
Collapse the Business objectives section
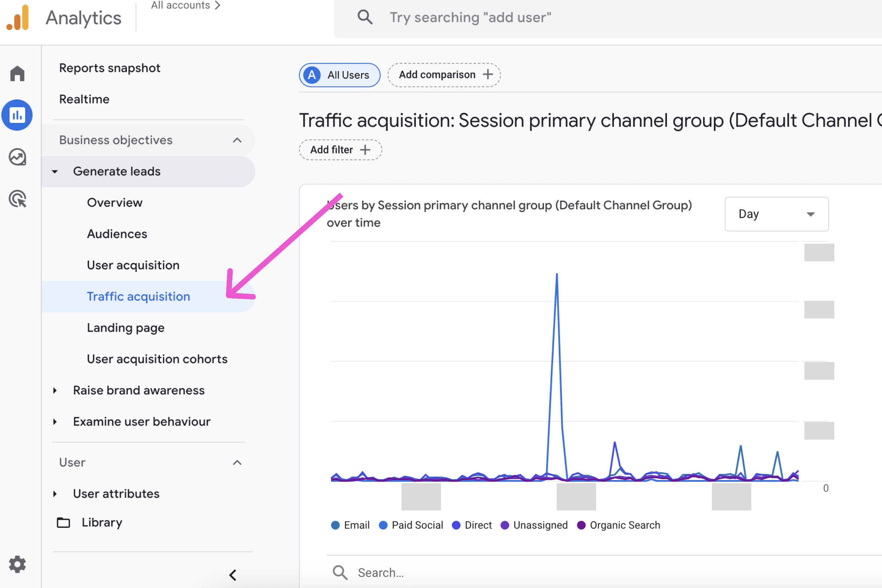tap(237, 140)
